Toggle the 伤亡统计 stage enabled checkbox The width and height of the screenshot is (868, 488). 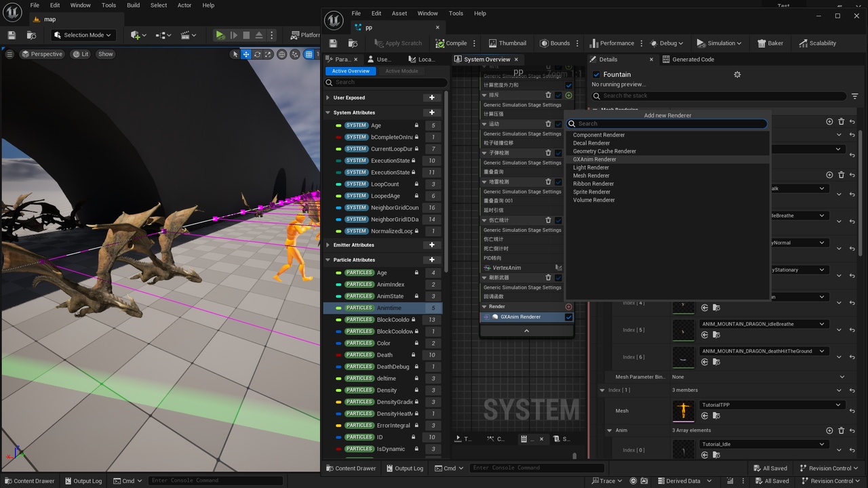pos(558,220)
